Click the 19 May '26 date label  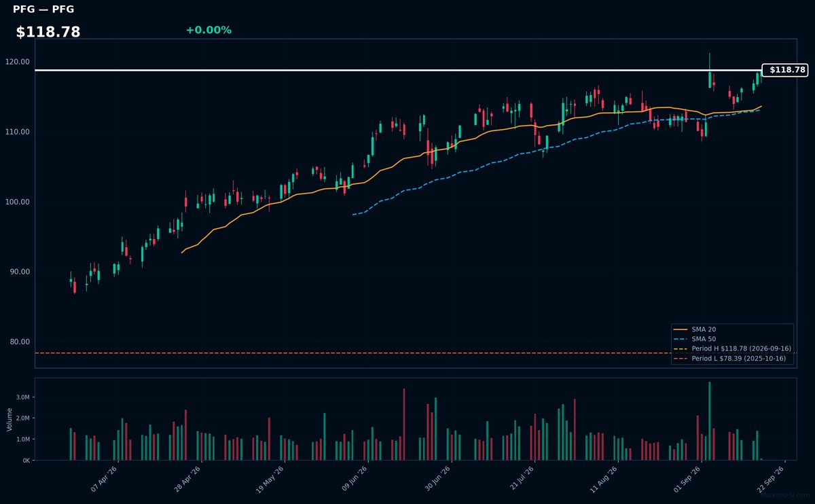[x=270, y=479]
